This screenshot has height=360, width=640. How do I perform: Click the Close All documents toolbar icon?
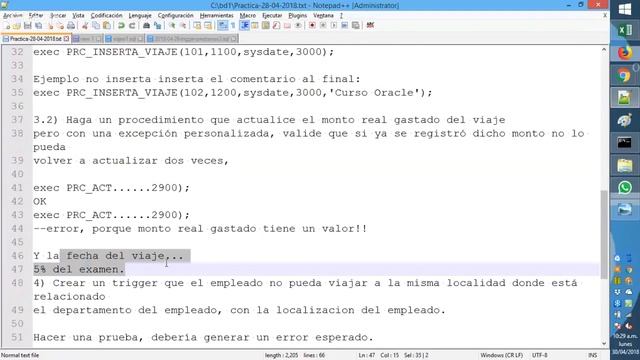[x=60, y=26]
